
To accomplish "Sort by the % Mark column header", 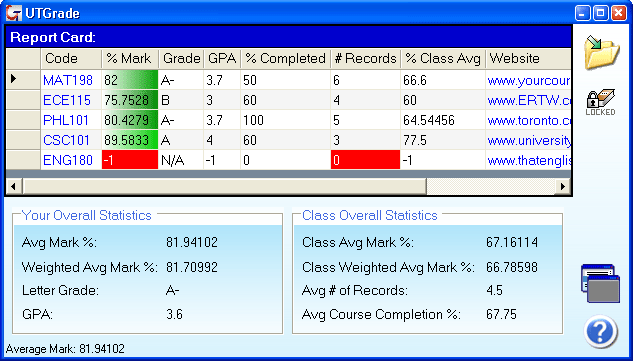I will [130, 59].
